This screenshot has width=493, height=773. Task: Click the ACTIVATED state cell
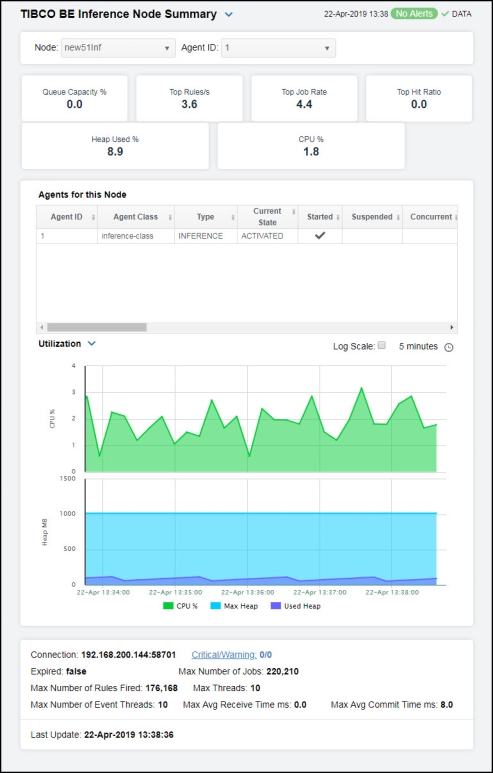click(x=268, y=236)
